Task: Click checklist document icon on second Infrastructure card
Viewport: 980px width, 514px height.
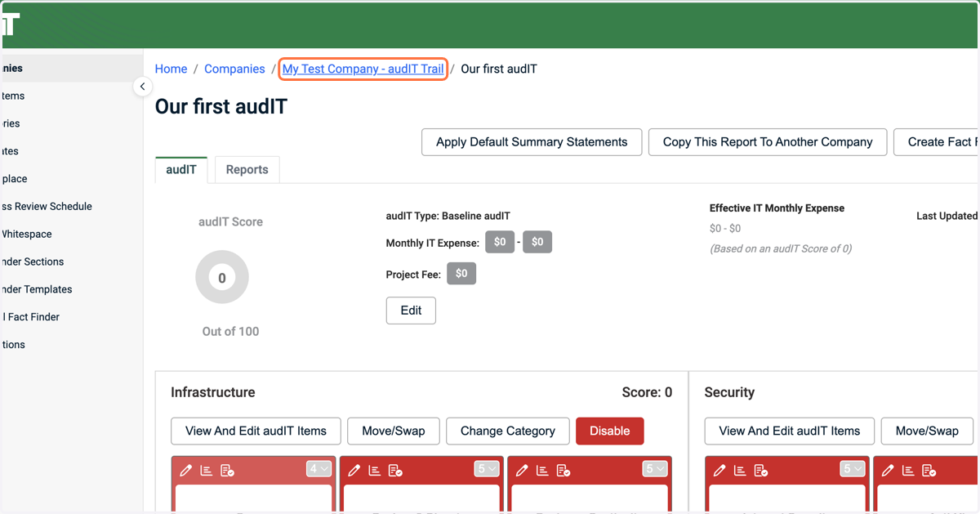Action: [396, 470]
